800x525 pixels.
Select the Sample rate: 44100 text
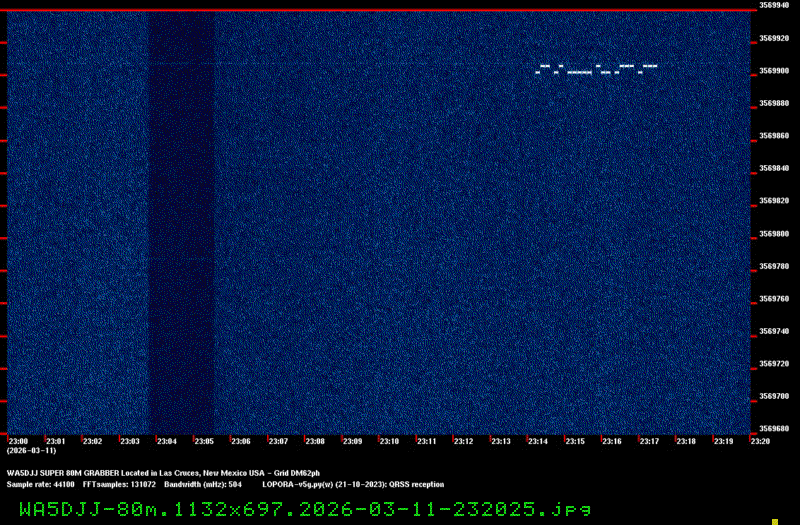[x=40, y=485]
